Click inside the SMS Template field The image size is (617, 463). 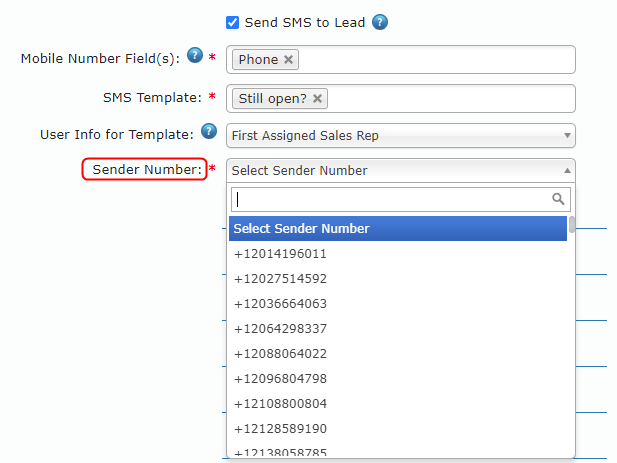tap(401, 98)
